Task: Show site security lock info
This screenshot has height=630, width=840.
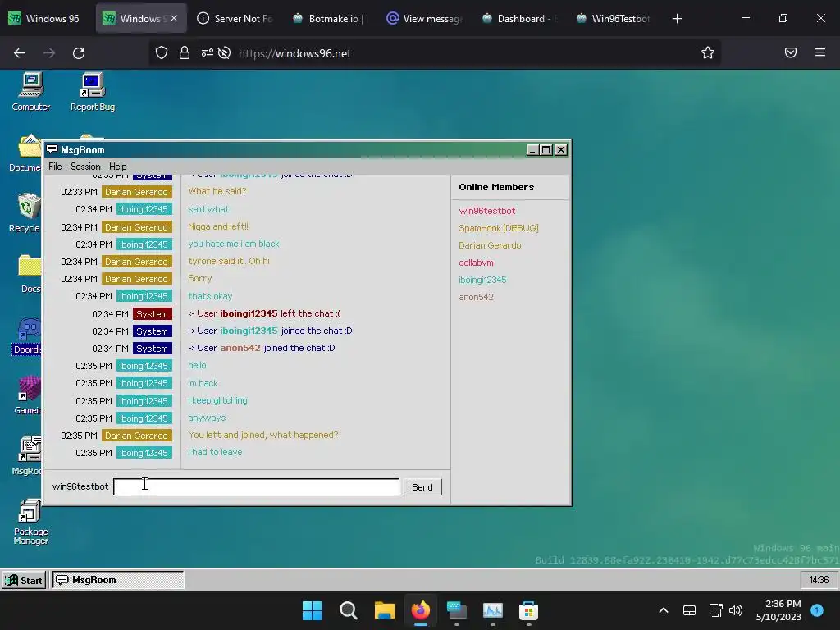Action: [185, 53]
